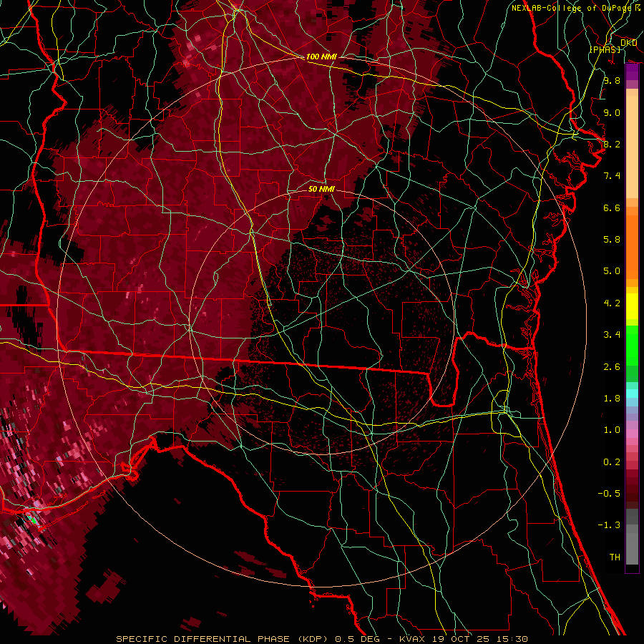Click the 50 NMI range ring label
Image resolution: width=644 pixels, height=644 pixels.
pos(321,189)
